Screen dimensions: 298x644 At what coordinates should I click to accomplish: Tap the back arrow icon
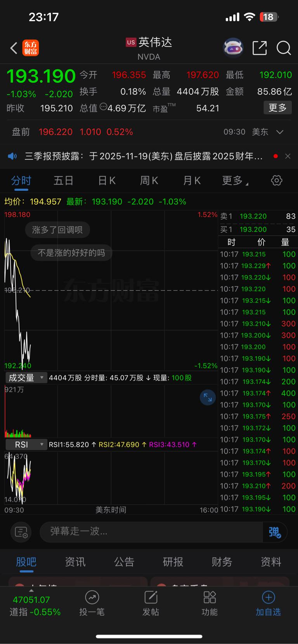[14, 48]
